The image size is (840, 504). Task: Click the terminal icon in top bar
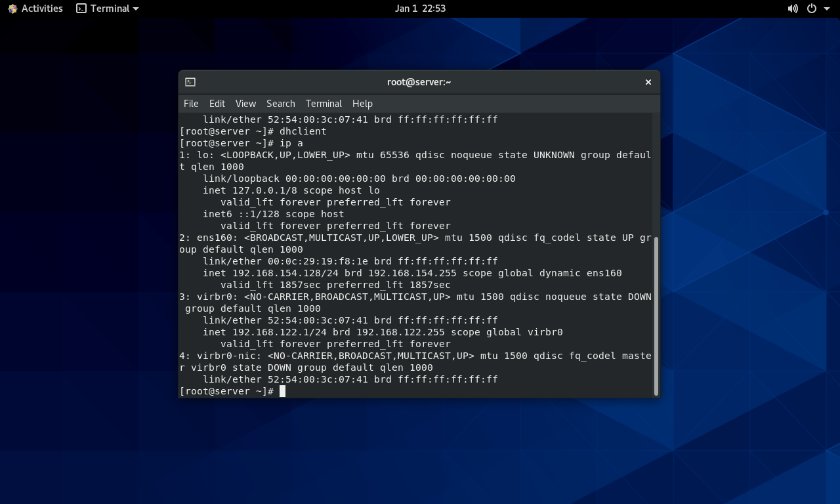[x=81, y=9]
